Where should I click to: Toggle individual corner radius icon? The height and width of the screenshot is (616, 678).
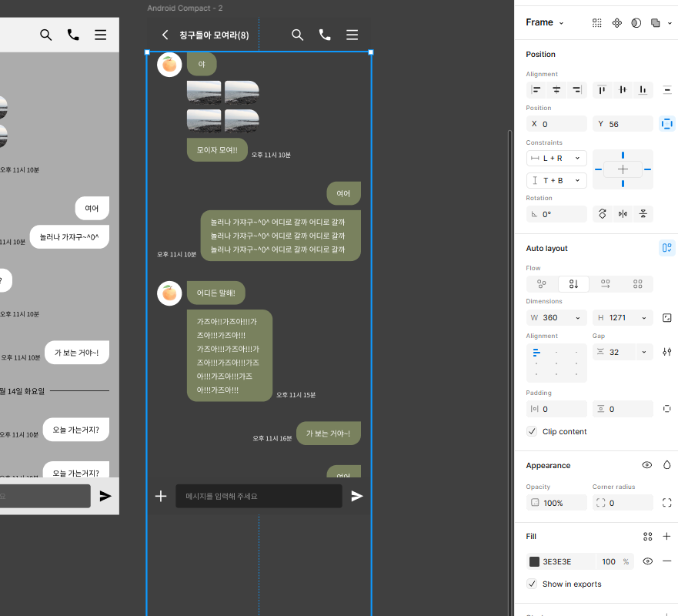tap(667, 503)
